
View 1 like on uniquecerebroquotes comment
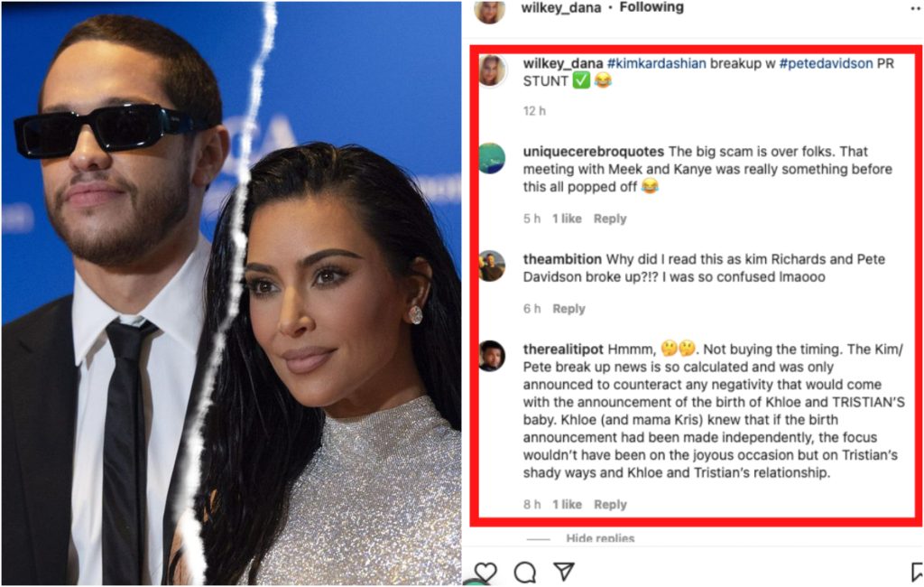pos(567,219)
